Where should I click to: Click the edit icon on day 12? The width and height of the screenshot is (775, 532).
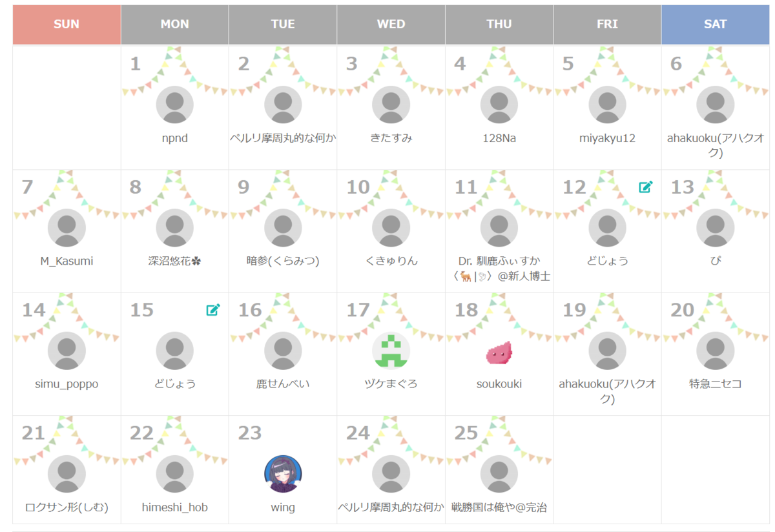[646, 187]
